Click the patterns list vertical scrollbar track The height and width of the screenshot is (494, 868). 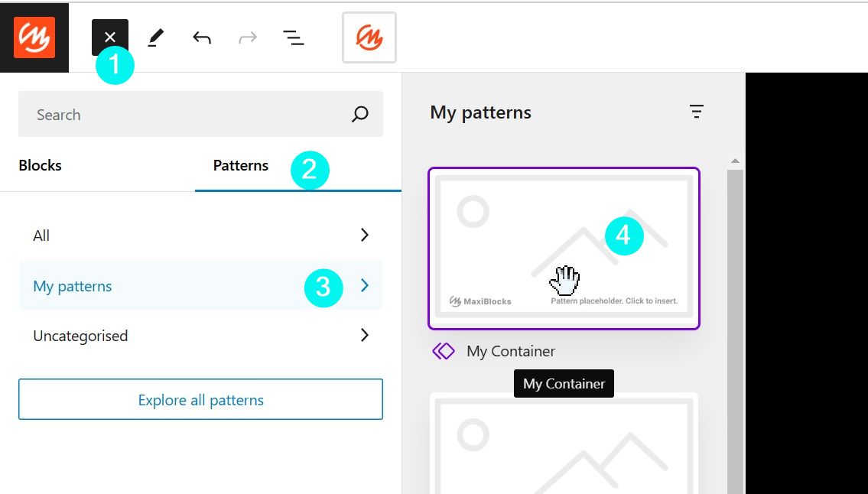(x=735, y=333)
